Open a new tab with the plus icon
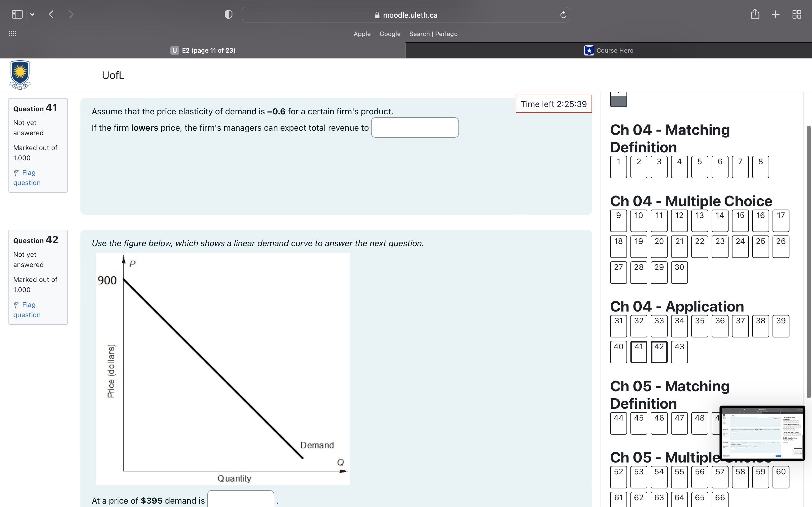The width and height of the screenshot is (812, 507). click(x=776, y=14)
